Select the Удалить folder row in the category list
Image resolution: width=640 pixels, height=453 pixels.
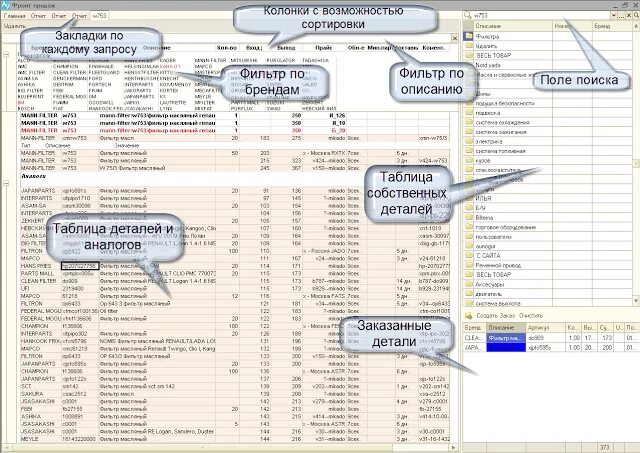click(x=548, y=46)
